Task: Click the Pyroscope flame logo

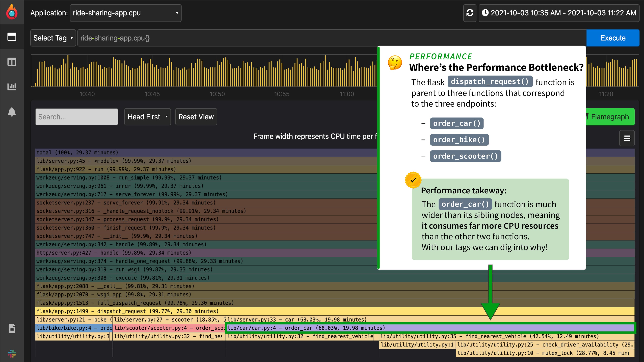Action: (x=12, y=12)
